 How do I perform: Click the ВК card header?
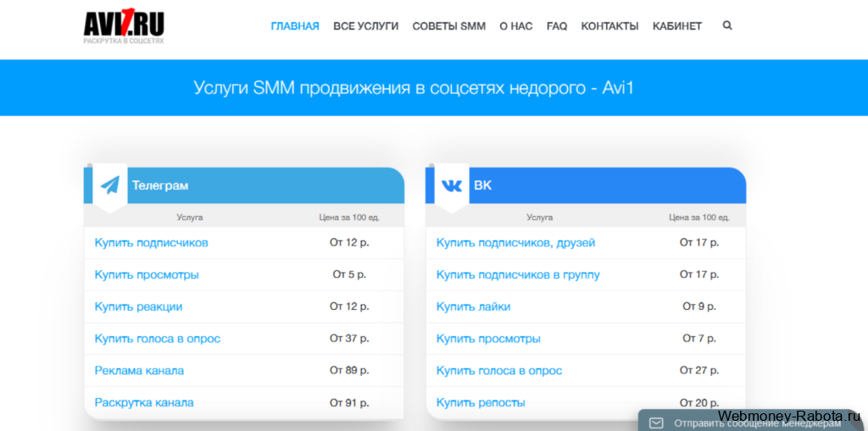pyautogui.click(x=586, y=185)
